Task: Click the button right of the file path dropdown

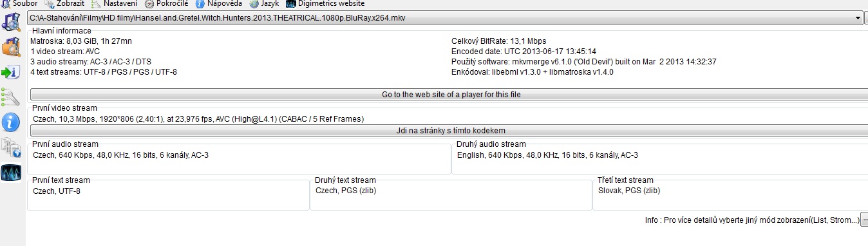Action: [x=866, y=18]
